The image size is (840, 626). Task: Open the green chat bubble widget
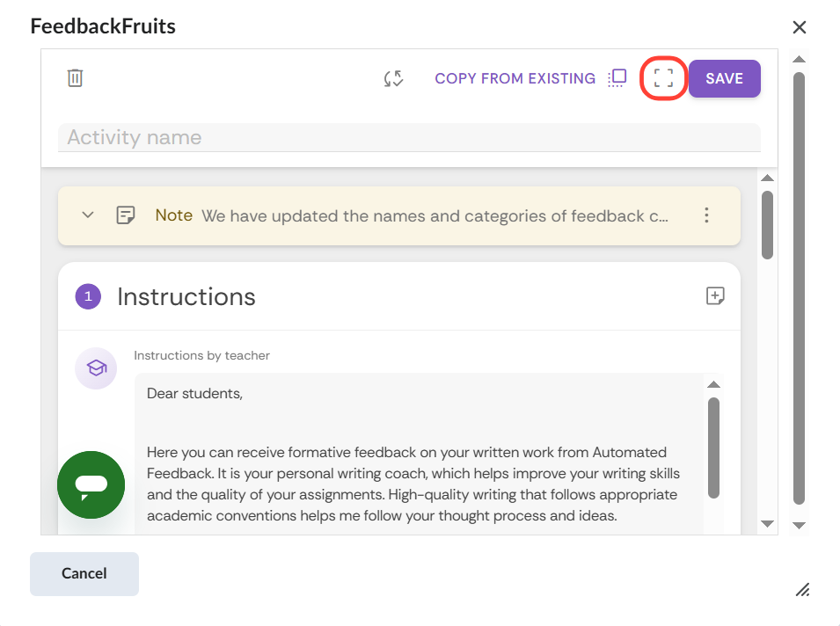[x=91, y=484]
